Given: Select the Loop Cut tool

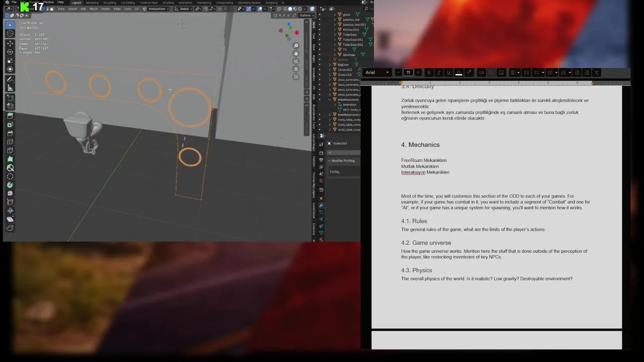Looking at the screenshot, I should coord(10,142).
